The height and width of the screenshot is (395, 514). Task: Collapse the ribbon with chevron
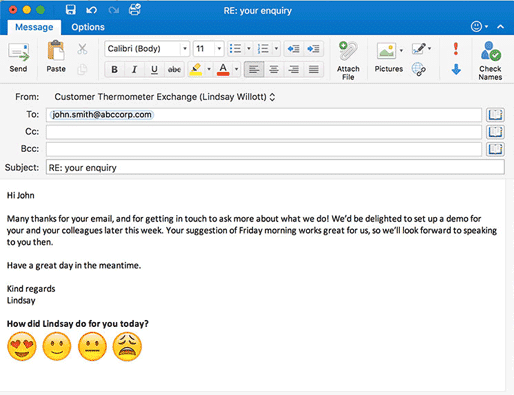pyautogui.click(x=500, y=27)
